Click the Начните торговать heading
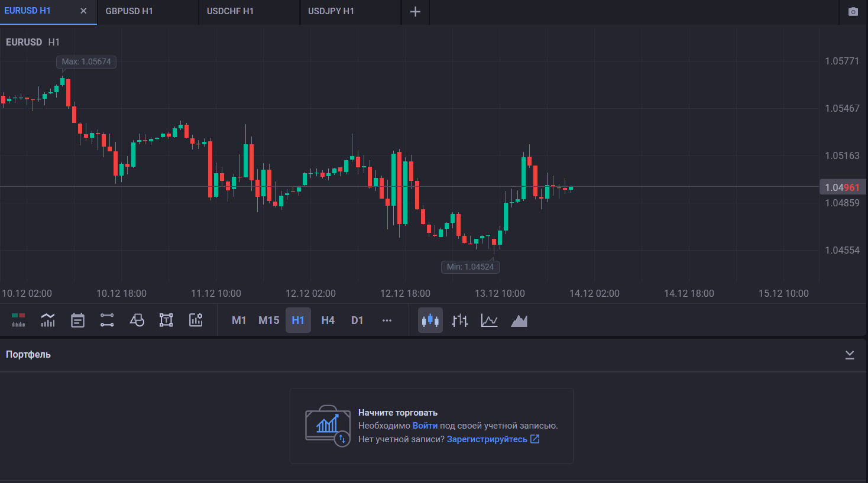Viewport: 868px width, 483px height. point(398,413)
